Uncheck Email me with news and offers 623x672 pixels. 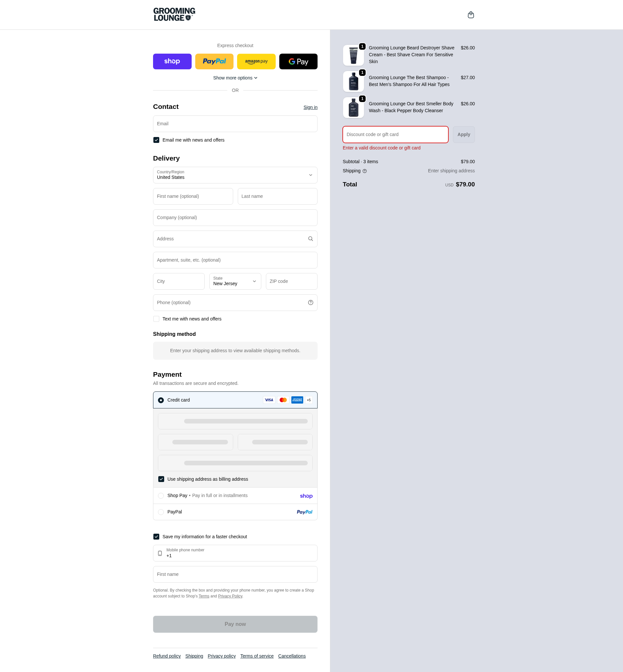tap(156, 140)
